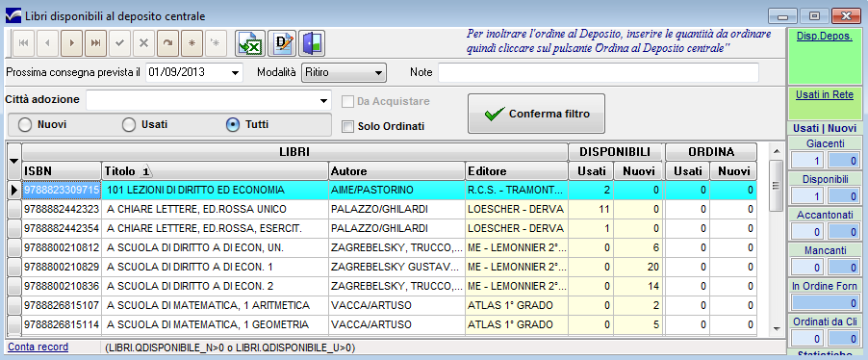868x360 pixels.
Task: Click editor cell R.C.S. - TRAMONT...
Action: point(517,190)
